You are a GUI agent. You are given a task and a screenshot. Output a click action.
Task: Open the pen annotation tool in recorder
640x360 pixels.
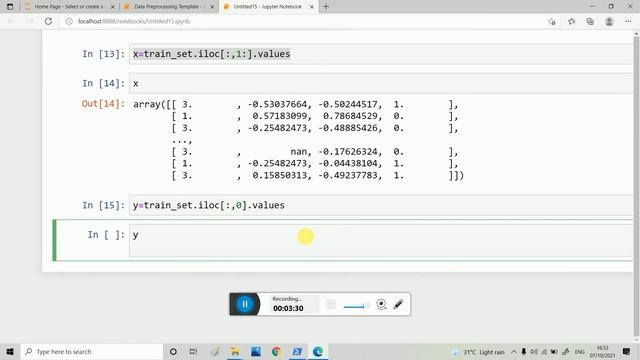(x=398, y=304)
